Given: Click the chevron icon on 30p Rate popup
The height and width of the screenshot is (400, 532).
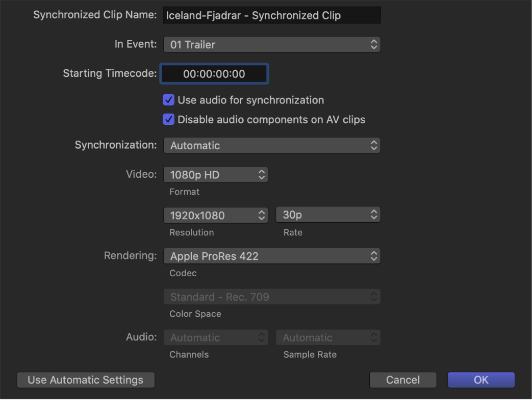Looking at the screenshot, I should [x=374, y=215].
